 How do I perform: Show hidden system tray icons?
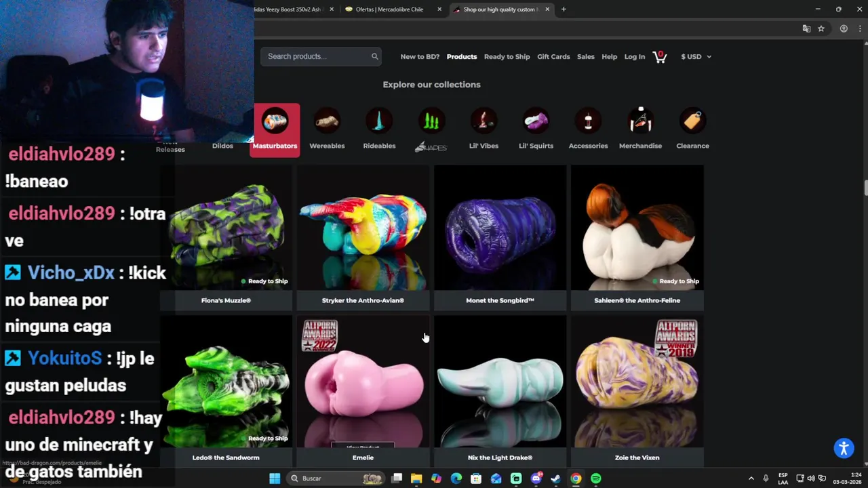tap(751, 479)
